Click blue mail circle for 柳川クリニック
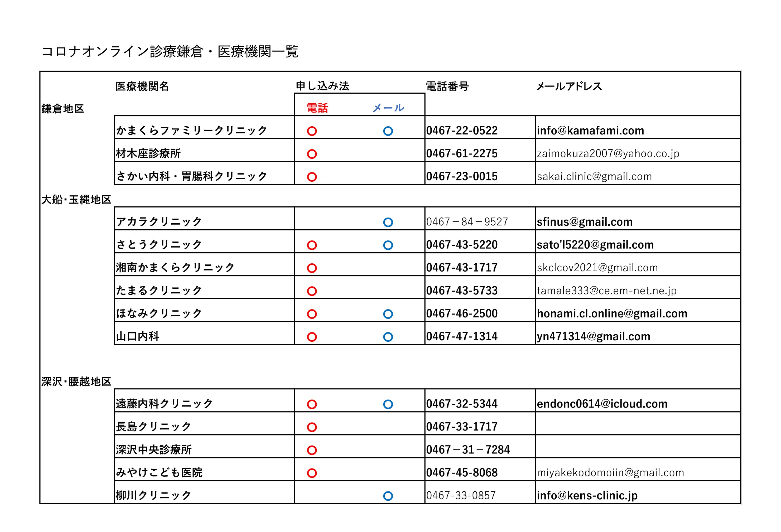Viewport: 781px width, 532px height. click(x=388, y=496)
